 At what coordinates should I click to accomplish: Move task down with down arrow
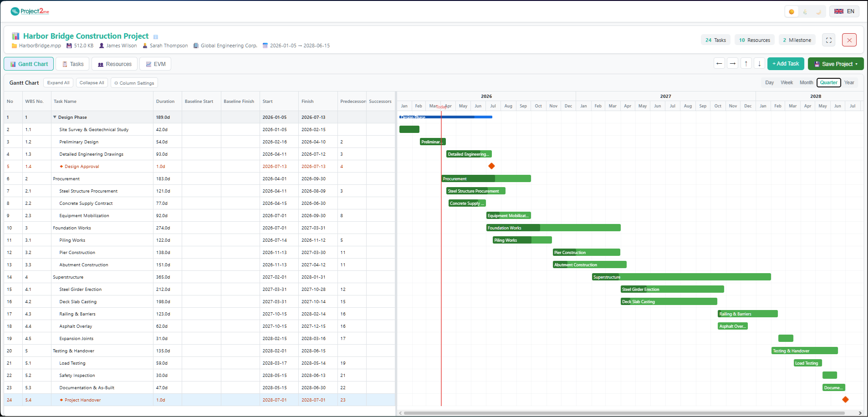pos(759,64)
